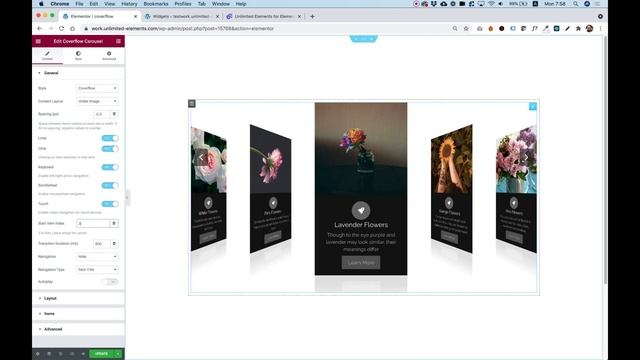Image resolution: width=640 pixels, height=360 pixels.
Task: Open the widgets grid icon in panel header
Action: click(x=118, y=41)
